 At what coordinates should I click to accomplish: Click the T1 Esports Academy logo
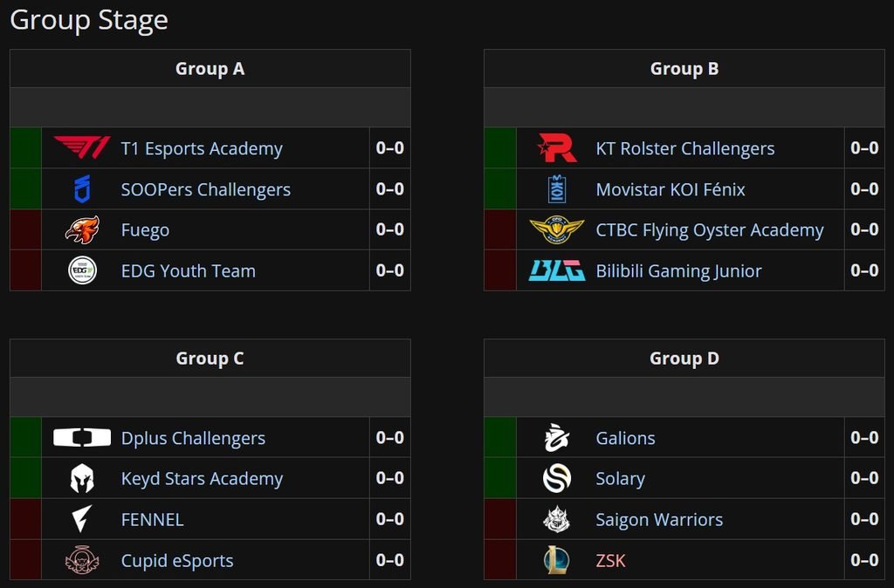[x=82, y=147]
